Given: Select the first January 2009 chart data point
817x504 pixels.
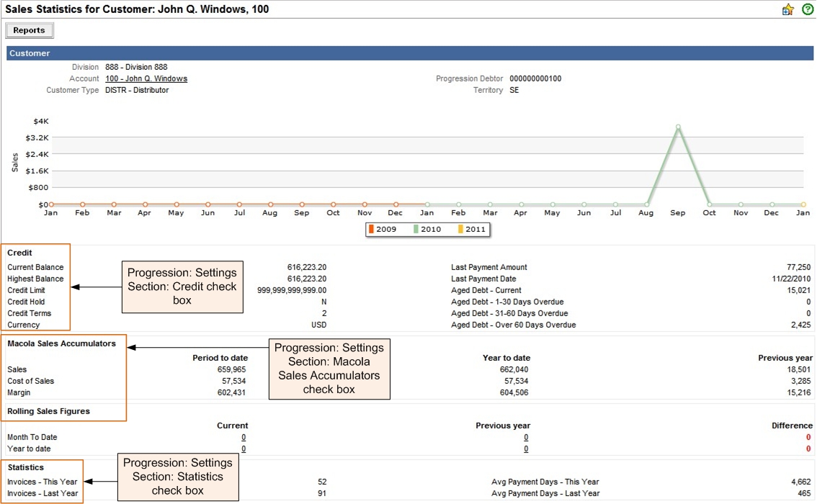Looking at the screenshot, I should click(x=50, y=204).
